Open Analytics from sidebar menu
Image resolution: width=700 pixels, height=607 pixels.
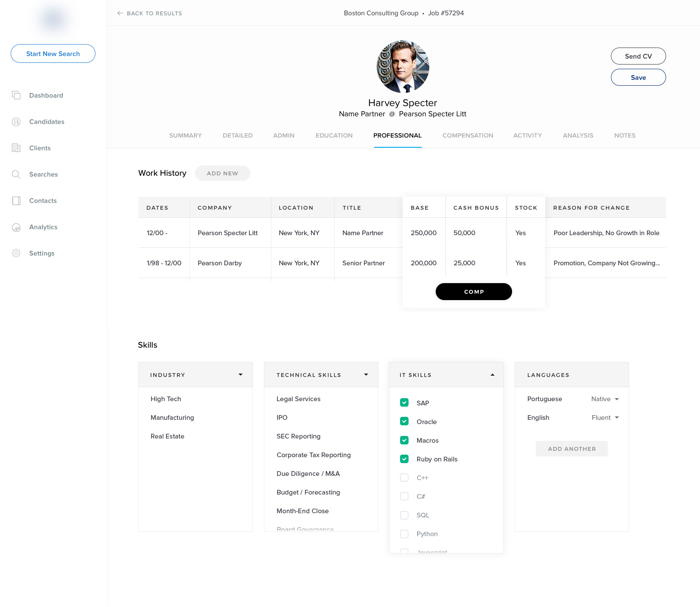pyautogui.click(x=43, y=227)
